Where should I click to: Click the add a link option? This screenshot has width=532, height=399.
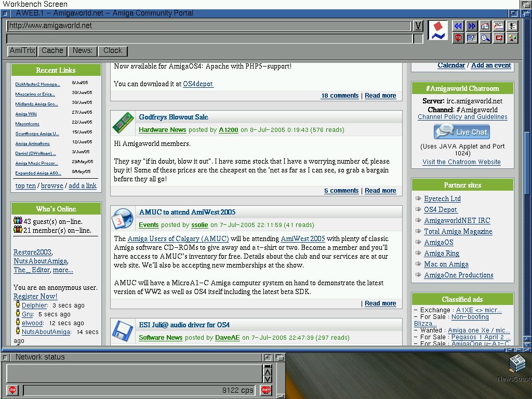pyautogui.click(x=83, y=185)
